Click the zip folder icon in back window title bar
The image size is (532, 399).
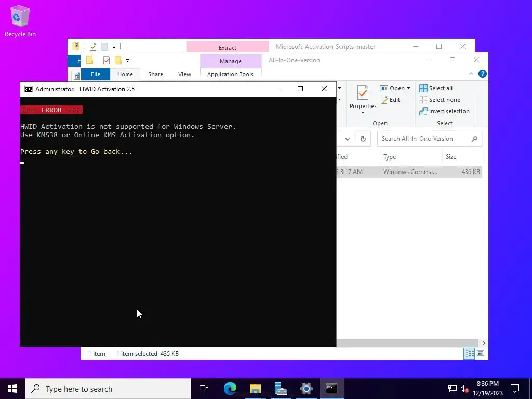click(76, 46)
